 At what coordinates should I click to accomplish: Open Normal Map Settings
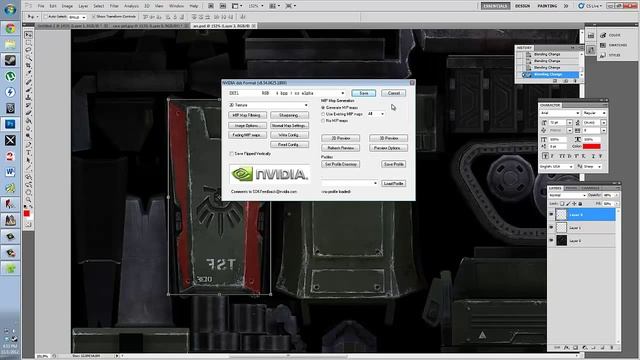click(x=289, y=125)
